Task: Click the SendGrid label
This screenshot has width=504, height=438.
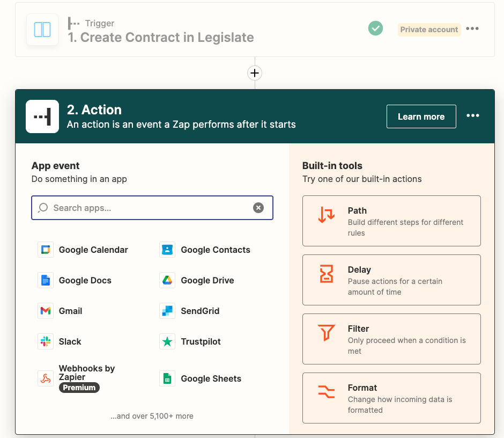Action: click(200, 311)
